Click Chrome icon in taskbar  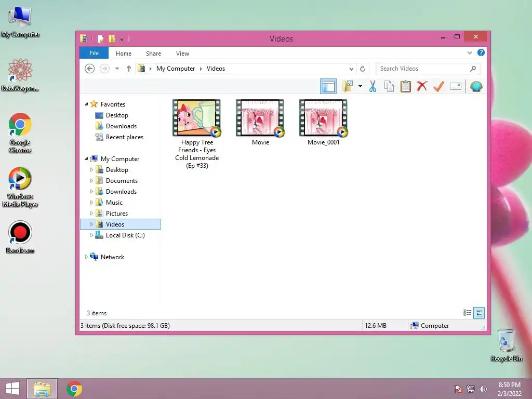[74, 389]
